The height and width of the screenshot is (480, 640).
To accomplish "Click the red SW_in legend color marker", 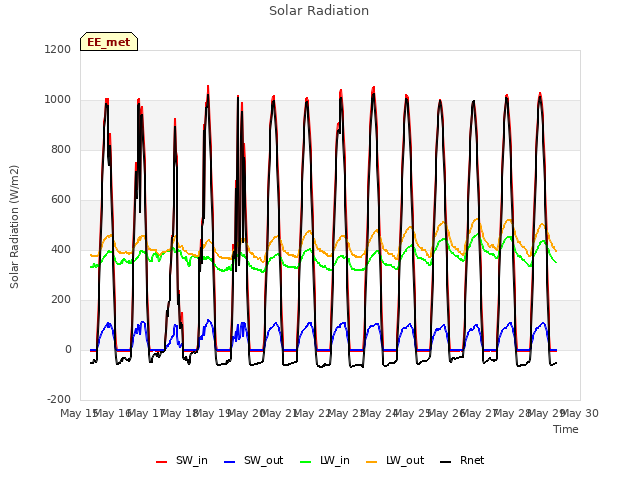I will [162, 462].
